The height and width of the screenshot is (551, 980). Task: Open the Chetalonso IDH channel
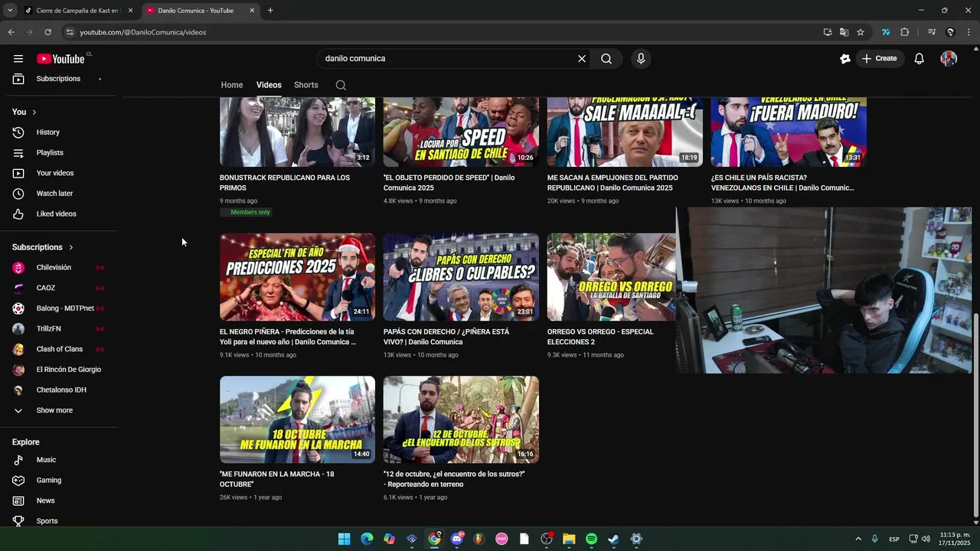pyautogui.click(x=60, y=390)
